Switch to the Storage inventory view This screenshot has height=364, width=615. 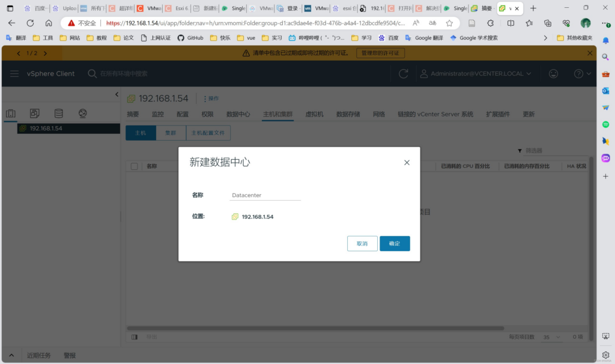point(58,114)
